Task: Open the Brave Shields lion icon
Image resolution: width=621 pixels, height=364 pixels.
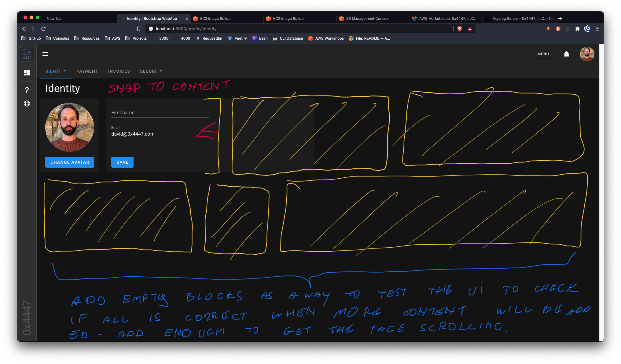Action: point(460,29)
